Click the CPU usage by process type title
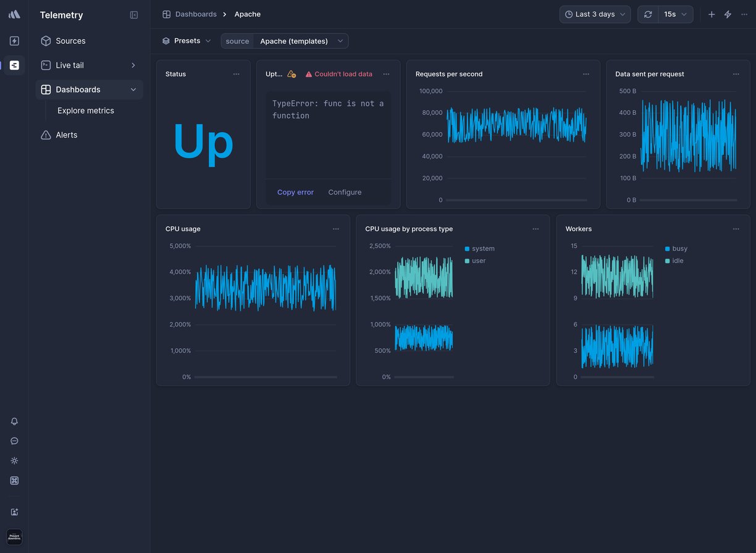This screenshot has height=553, width=756. pos(409,229)
